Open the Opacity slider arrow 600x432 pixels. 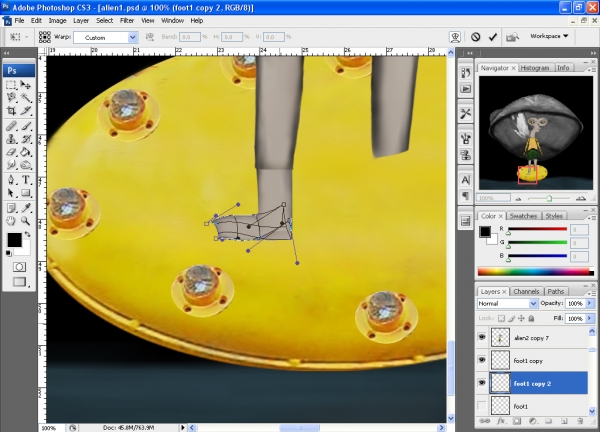(590, 303)
